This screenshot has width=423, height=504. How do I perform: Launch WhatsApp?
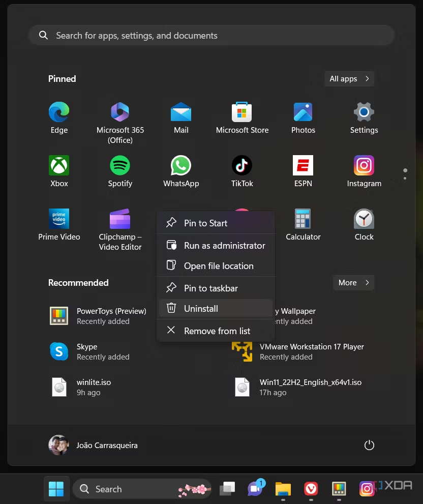181,171
